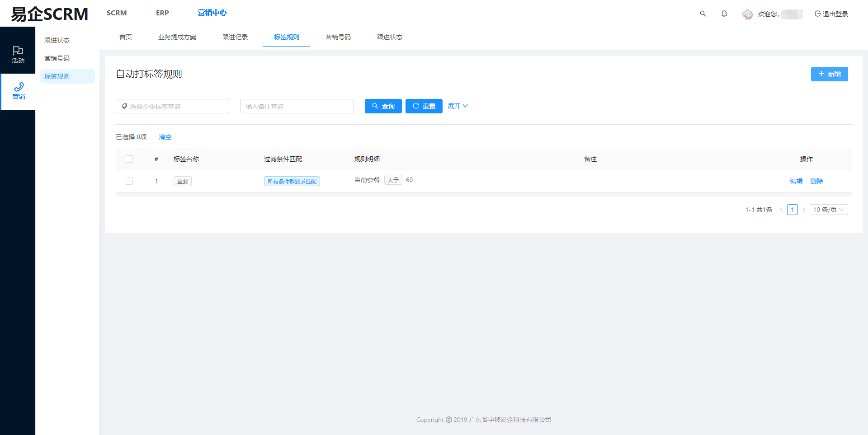Click the 营销 phone icon in sidebar
868x435 pixels.
click(x=19, y=87)
